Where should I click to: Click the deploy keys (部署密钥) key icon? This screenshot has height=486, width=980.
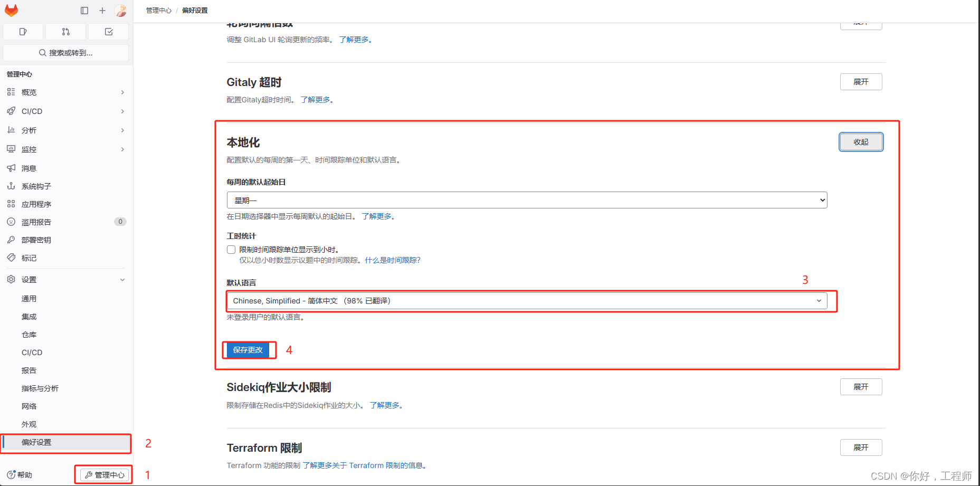click(x=11, y=240)
